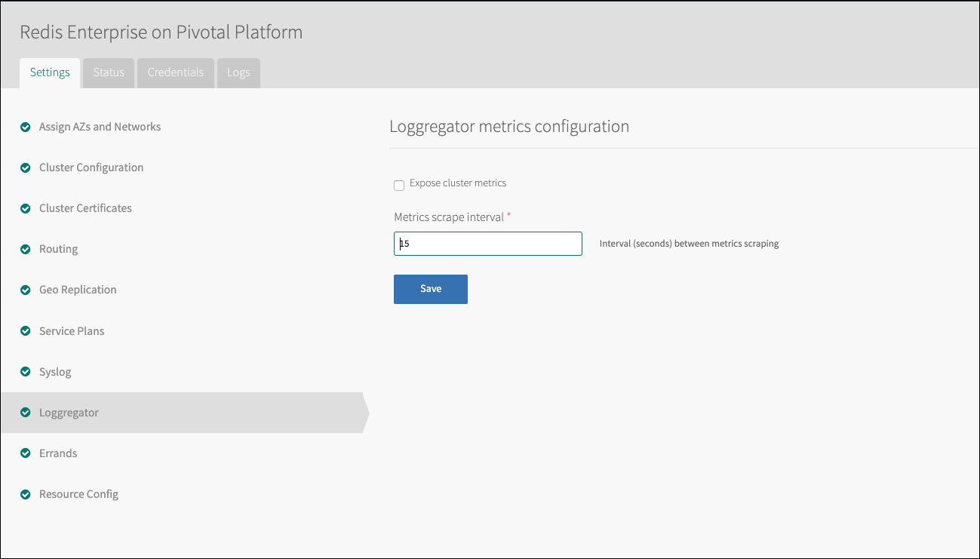Click the green check icon next to Routing
The height and width of the screenshot is (559, 980).
click(26, 249)
